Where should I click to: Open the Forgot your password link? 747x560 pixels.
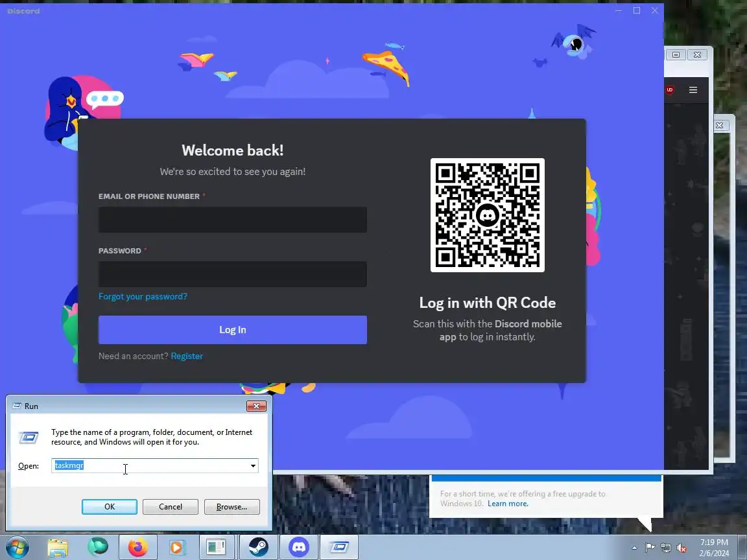pyautogui.click(x=143, y=296)
